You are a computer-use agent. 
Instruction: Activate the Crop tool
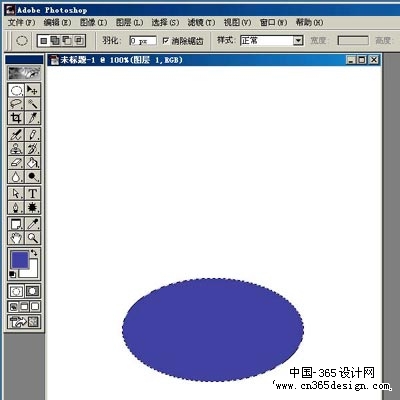click(16, 118)
